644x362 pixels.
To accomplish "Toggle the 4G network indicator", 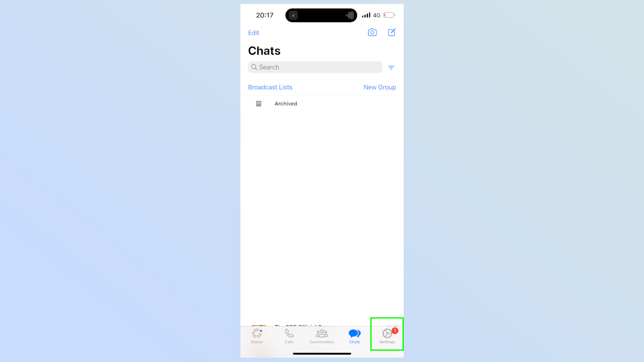I will [x=376, y=15].
